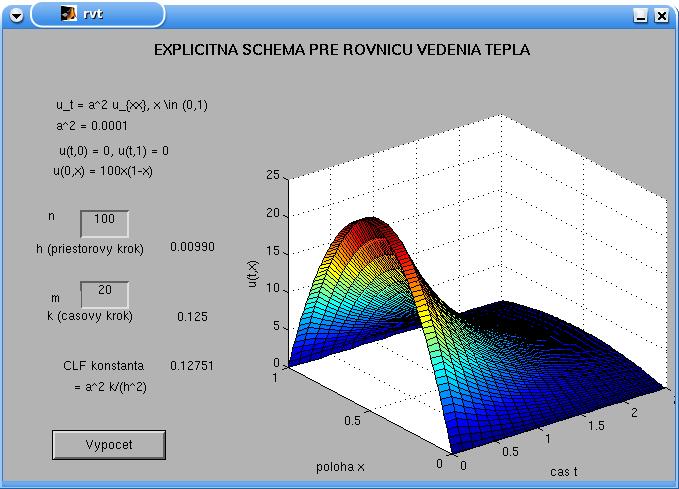Click initial condition u(0,x) = 100x(1-x)
The width and height of the screenshot is (679, 489).
tap(103, 171)
